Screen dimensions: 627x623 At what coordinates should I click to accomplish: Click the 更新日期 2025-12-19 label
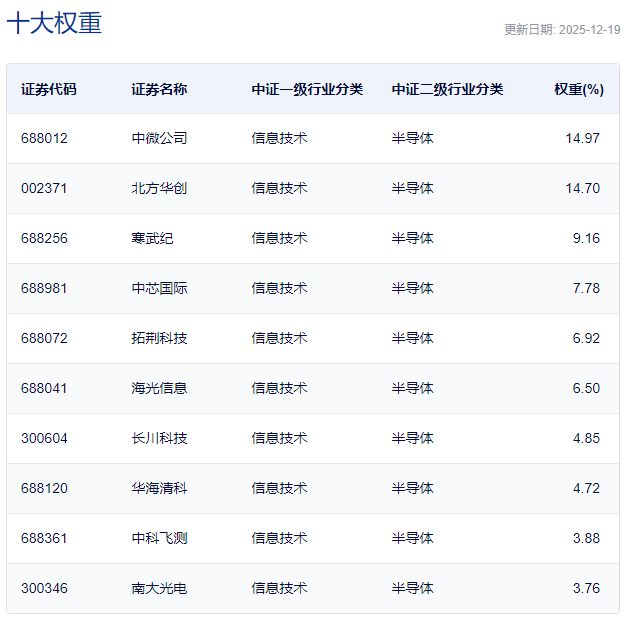point(562,30)
